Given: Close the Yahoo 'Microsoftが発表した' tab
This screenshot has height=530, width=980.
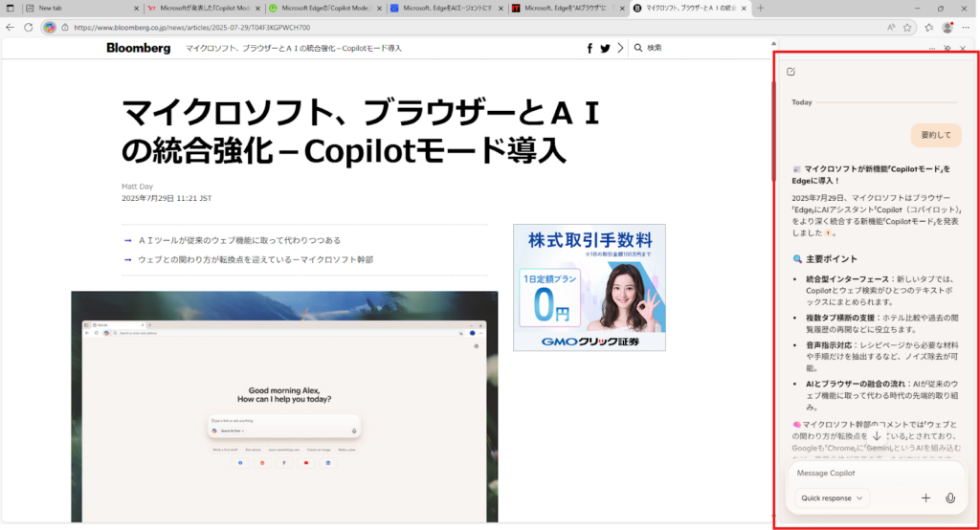Looking at the screenshot, I should (258, 8).
